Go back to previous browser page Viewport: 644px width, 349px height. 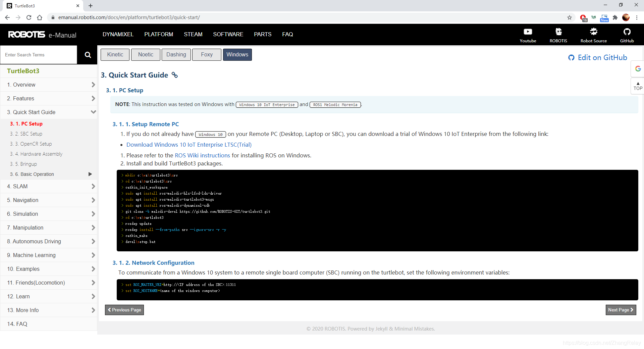(x=7, y=17)
